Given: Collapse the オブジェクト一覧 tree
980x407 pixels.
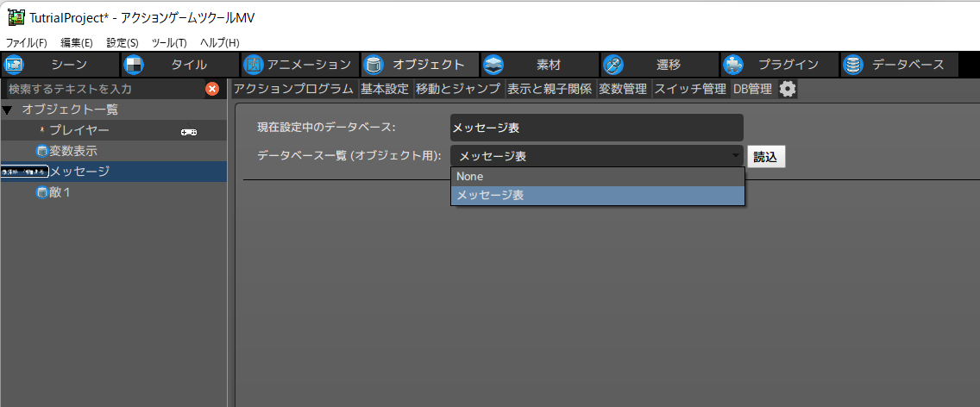Looking at the screenshot, I should (x=7, y=110).
